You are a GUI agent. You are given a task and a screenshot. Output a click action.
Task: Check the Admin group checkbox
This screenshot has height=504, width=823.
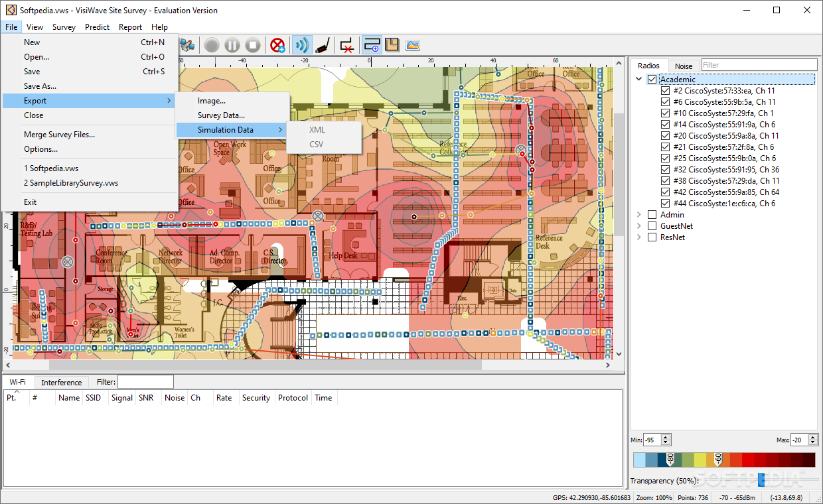pyautogui.click(x=652, y=215)
